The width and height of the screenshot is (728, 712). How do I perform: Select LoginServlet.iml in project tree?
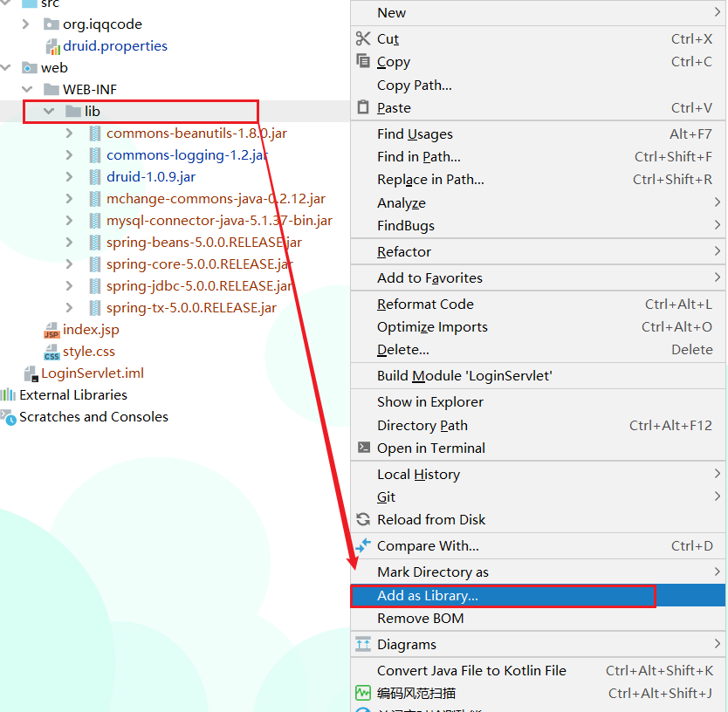93,373
